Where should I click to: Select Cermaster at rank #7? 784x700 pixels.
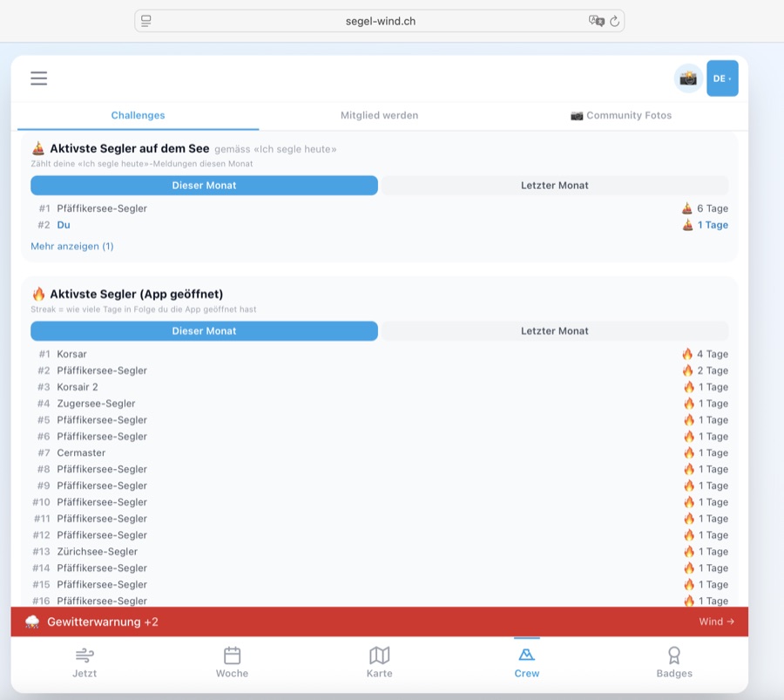[x=81, y=452]
